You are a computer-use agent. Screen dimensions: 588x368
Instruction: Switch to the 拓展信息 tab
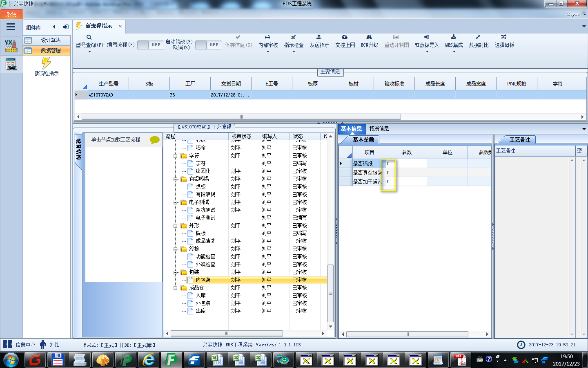tap(379, 128)
